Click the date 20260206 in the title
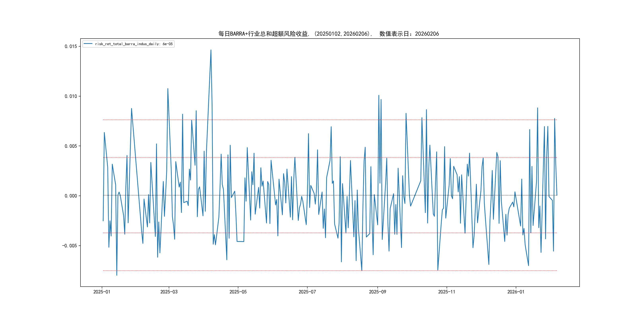Viewport: 644px width, 322px height. [x=427, y=34]
